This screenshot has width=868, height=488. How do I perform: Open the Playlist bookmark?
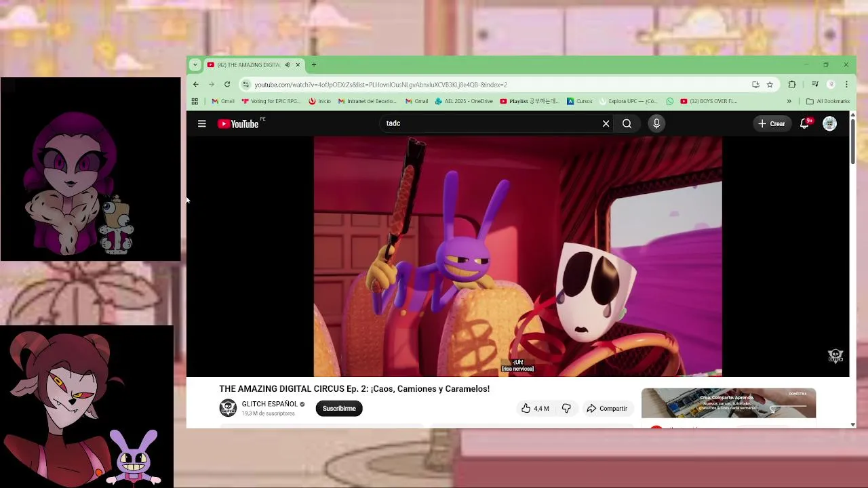[530, 101]
